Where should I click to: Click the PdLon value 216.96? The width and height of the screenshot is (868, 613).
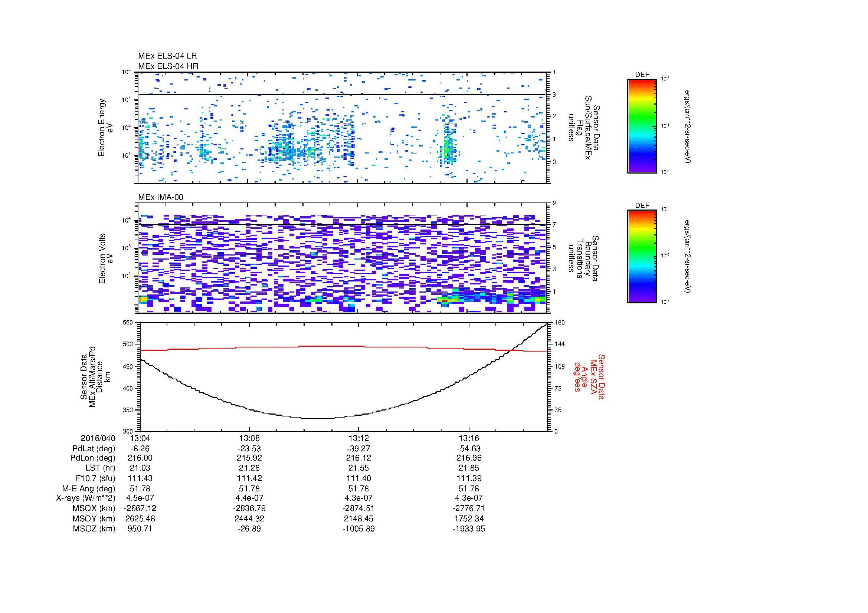(x=469, y=458)
